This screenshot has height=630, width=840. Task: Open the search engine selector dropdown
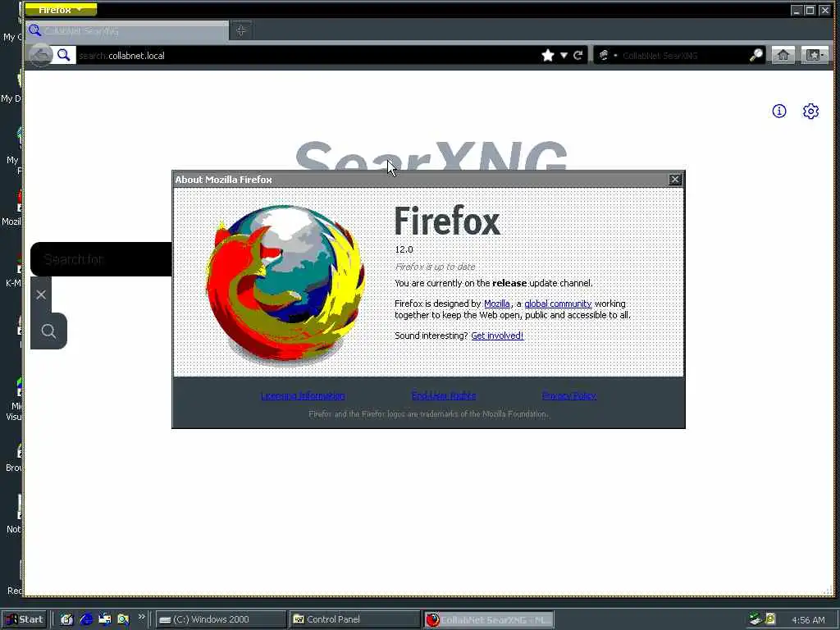pos(607,55)
